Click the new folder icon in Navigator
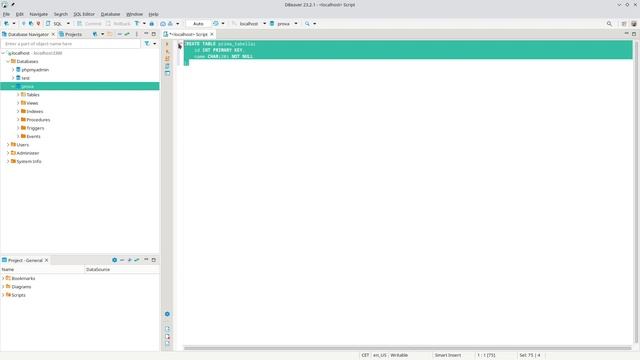 (x=110, y=34)
